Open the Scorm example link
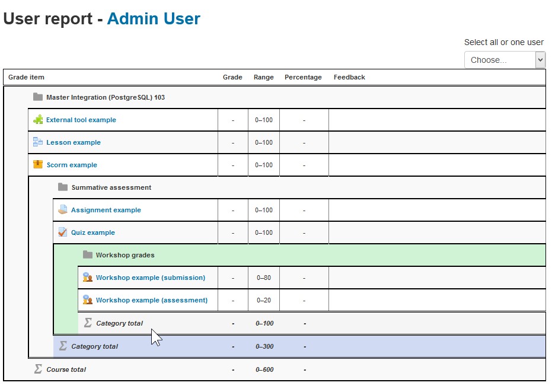Image resolution: width=552 pixels, height=392 pixels. 72,165
